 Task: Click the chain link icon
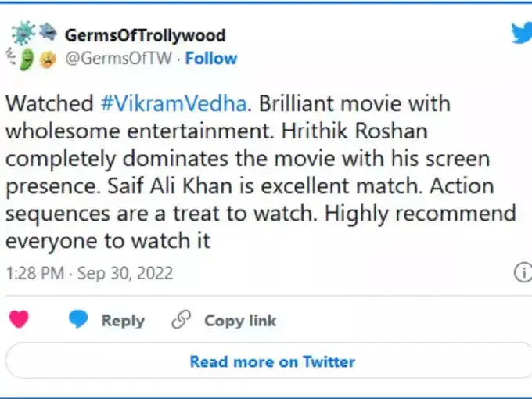[182, 319]
